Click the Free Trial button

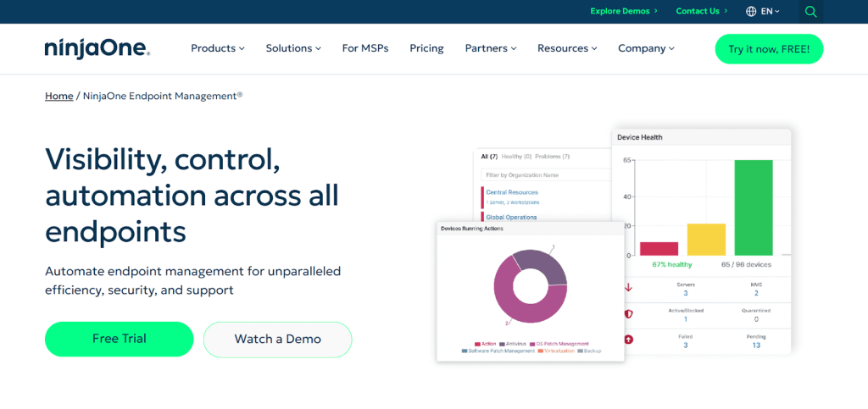point(120,339)
